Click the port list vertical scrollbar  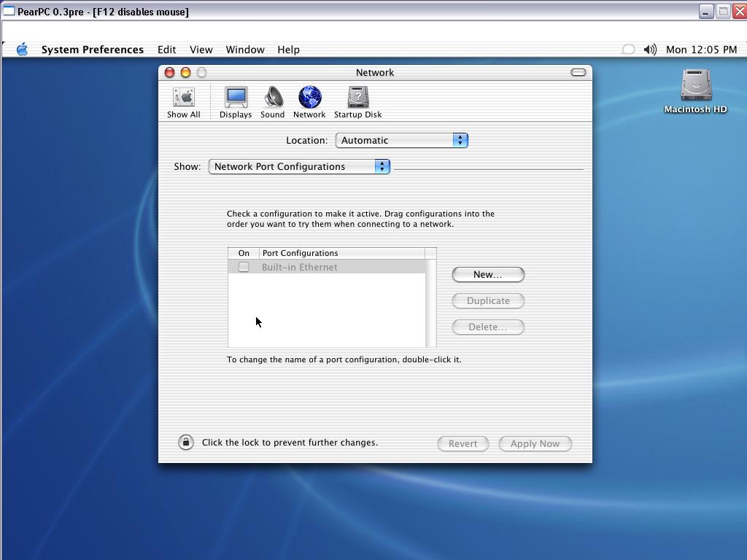coord(431,303)
